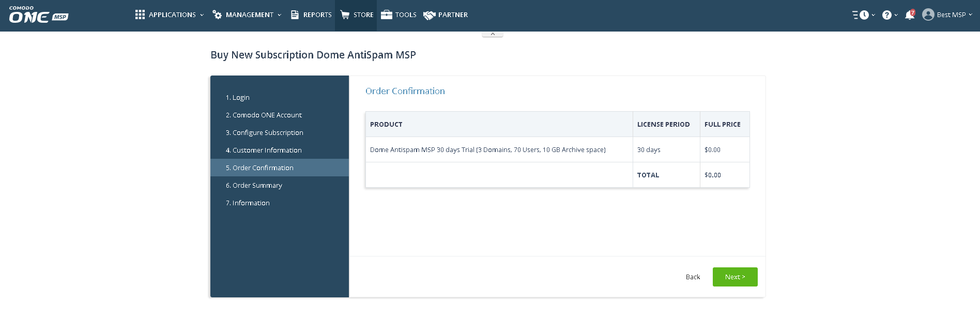Click the LICENSE PERIOD column header
Image resolution: width=980 pixels, height=332 pixels.
(666, 124)
